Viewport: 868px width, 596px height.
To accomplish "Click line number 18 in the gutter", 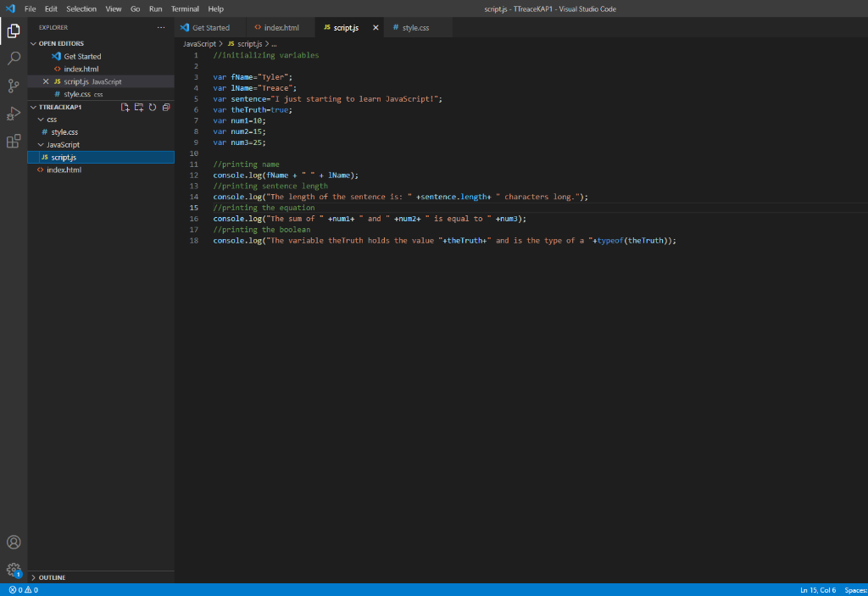I will click(x=194, y=241).
